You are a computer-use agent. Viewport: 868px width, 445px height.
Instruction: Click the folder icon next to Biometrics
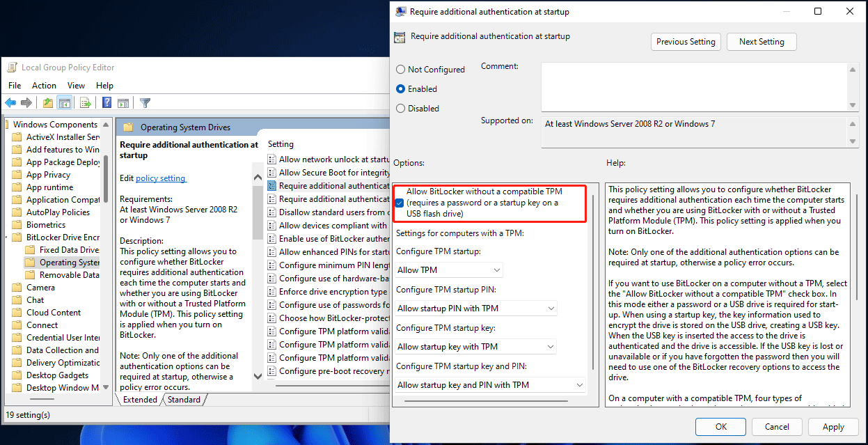click(x=17, y=225)
